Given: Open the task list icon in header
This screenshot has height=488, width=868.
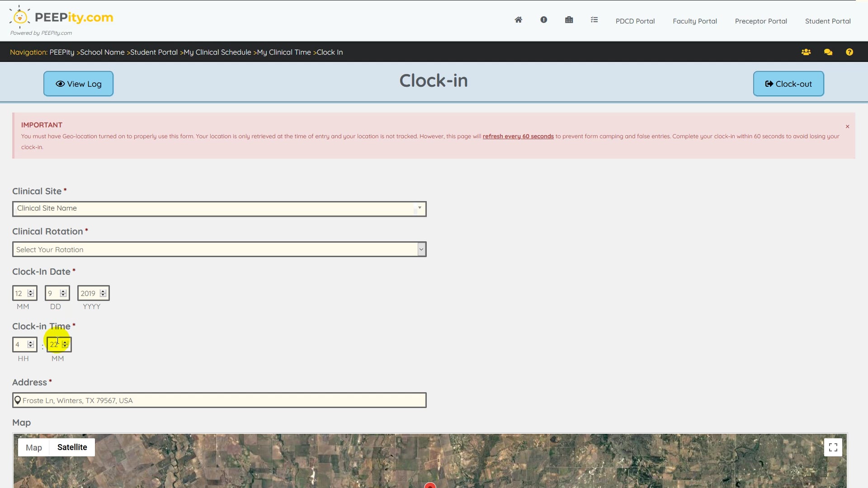Looking at the screenshot, I should click(x=594, y=20).
